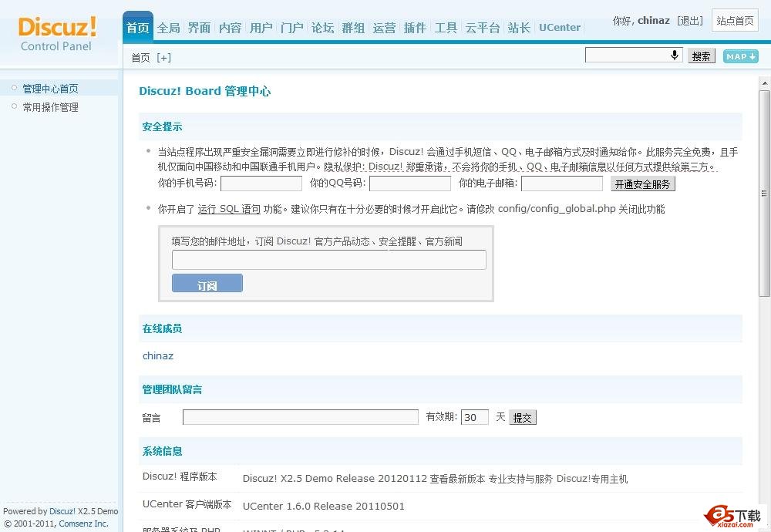The image size is (771, 532).
Task: Click the 安全提示 section heading
Action: pyautogui.click(x=162, y=126)
